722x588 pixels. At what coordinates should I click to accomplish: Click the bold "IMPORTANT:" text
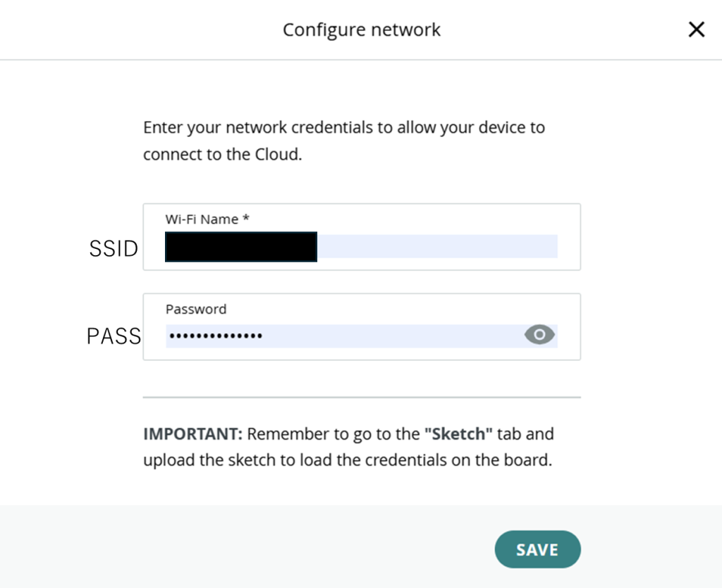click(192, 434)
